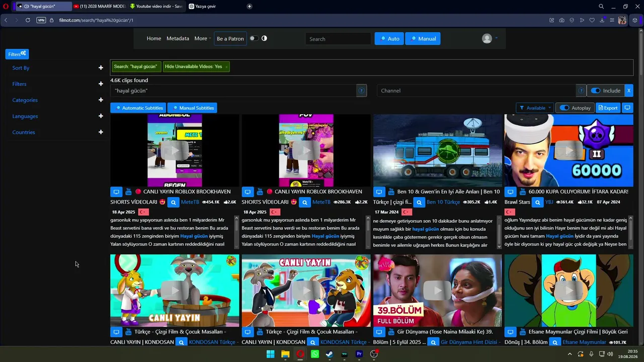Image resolution: width=644 pixels, height=362 pixels.
Task: Click the first clip's transcript scrollbar
Action: pos(237,232)
